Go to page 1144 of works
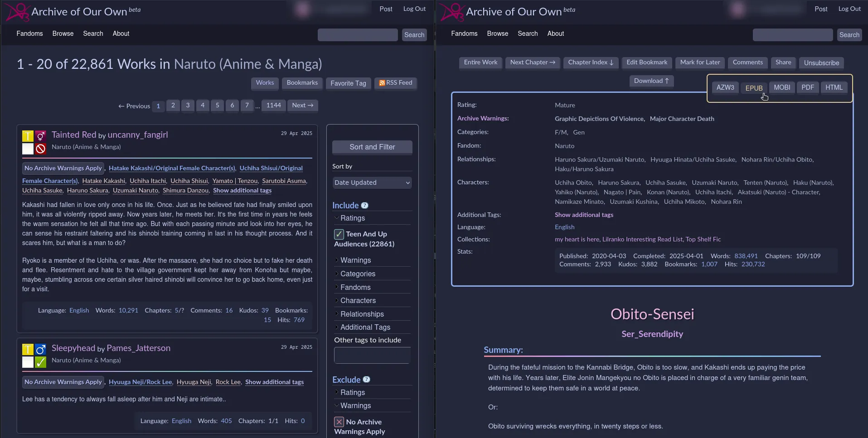Screen dimensions: 868x438 (x=273, y=106)
